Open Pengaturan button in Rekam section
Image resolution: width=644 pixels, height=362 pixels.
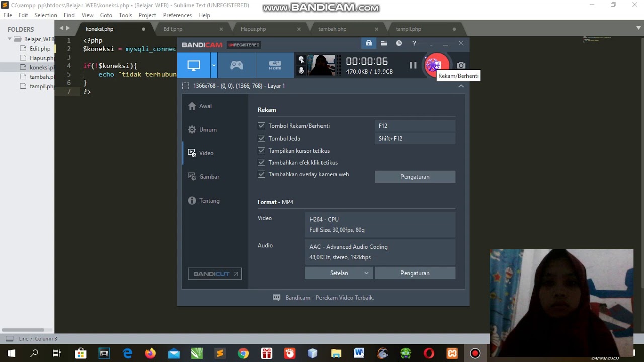point(415,177)
